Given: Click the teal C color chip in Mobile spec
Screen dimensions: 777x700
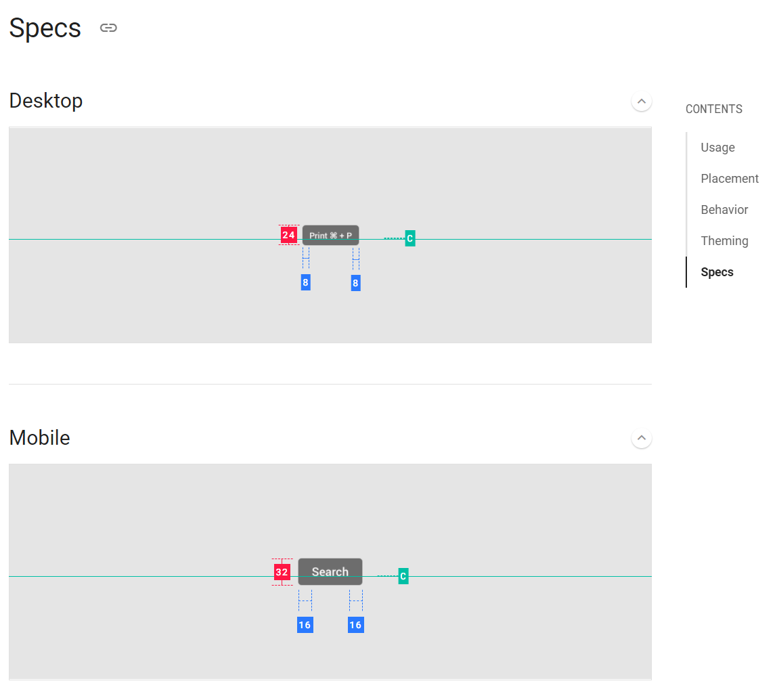Looking at the screenshot, I should point(403,575).
